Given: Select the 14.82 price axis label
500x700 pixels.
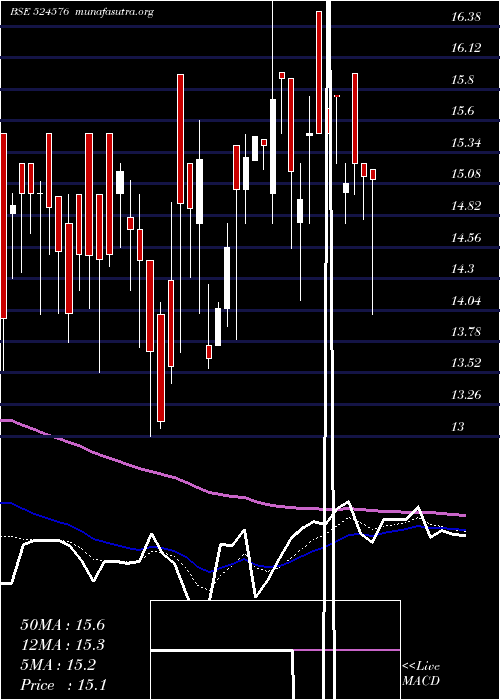Looking at the screenshot, I should 466,206.
